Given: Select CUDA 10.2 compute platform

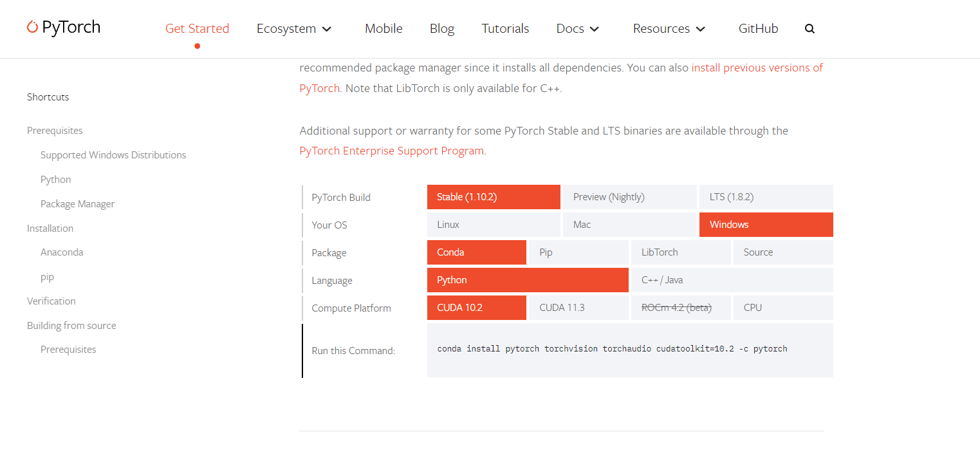Looking at the screenshot, I should tap(477, 308).
